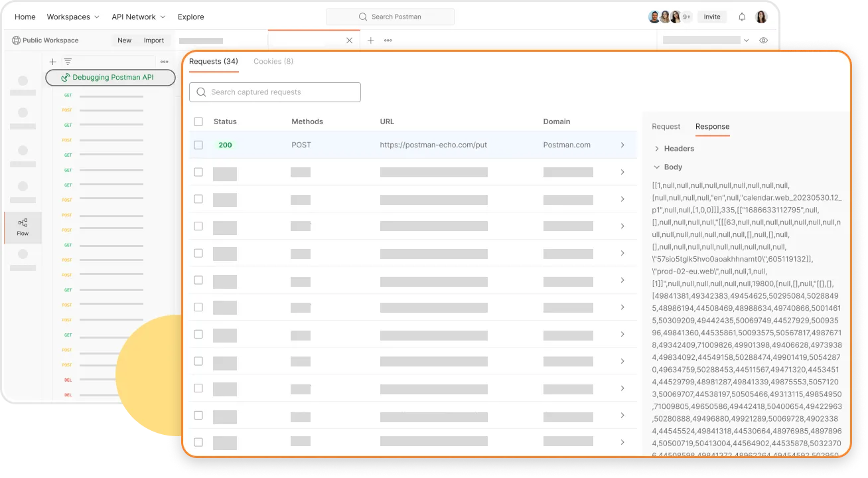Open the three-dots menu beside tabs
Screen dimensions: 868x478
pyautogui.click(x=388, y=40)
